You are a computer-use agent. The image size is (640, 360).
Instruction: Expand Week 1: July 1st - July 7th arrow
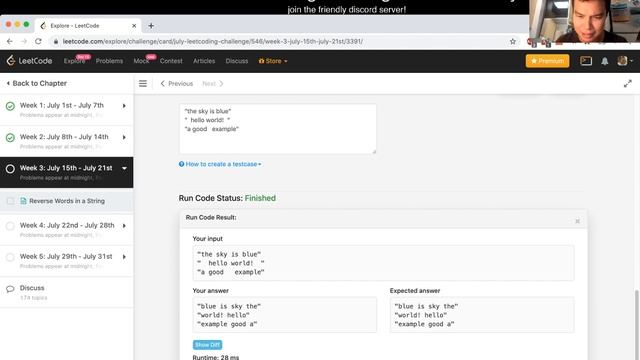click(x=124, y=106)
